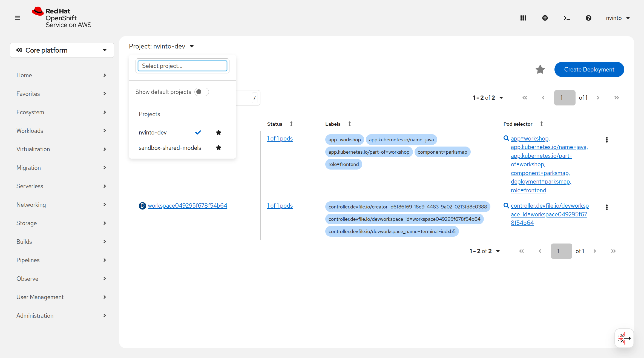Screen dimensions: 644x358
Task: Sort the table by Status column
Action: point(291,124)
